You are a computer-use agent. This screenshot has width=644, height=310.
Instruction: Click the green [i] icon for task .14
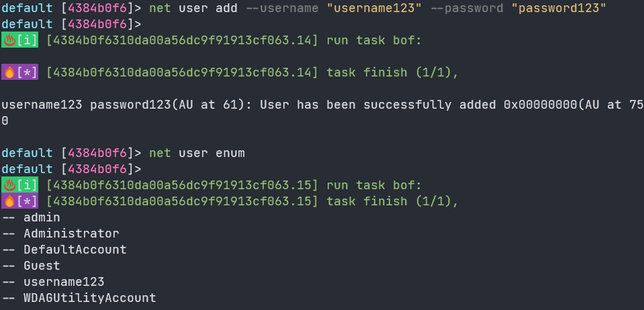point(19,40)
